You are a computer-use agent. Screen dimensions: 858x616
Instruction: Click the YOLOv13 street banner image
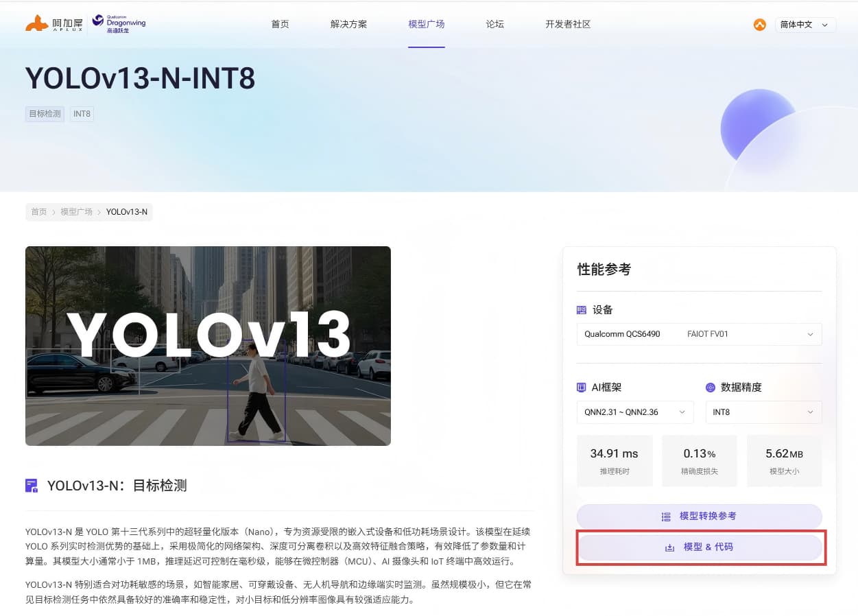pos(208,346)
